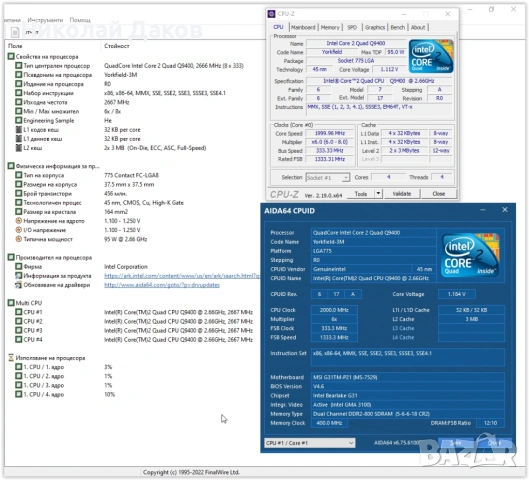Select the Yorkfield-3M alias value

[x=120, y=75]
